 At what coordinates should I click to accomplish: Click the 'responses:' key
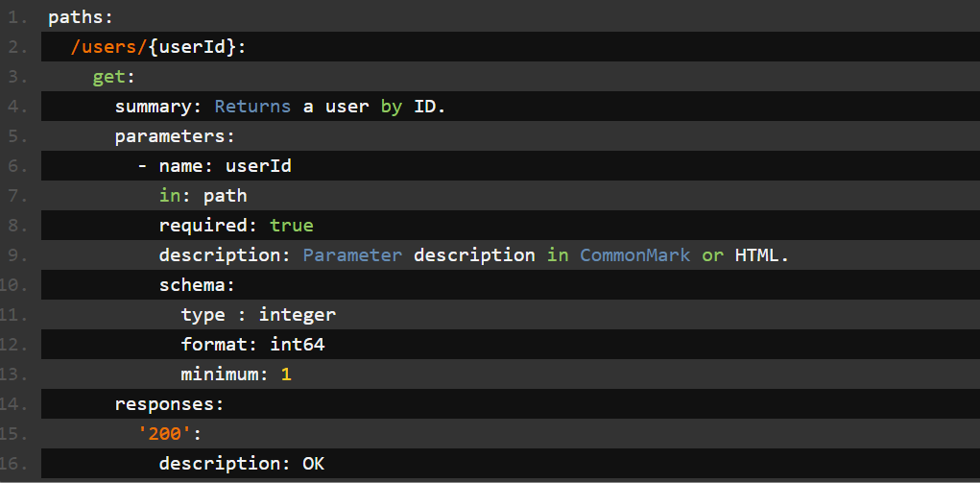[169, 404]
